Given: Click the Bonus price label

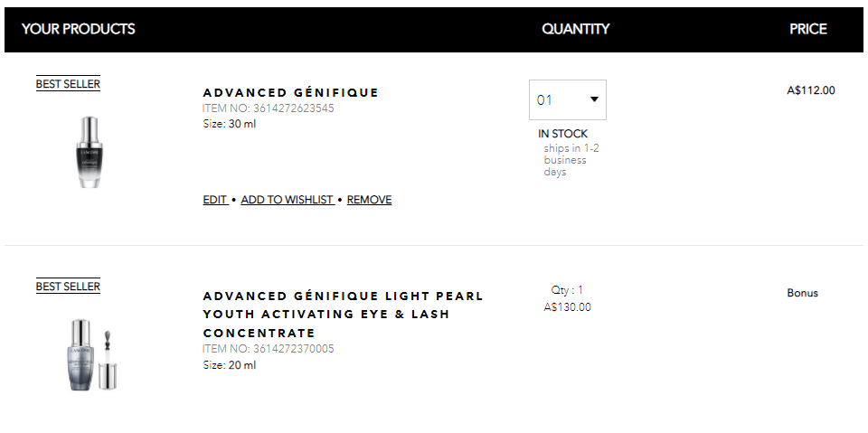Looking at the screenshot, I should coord(802,293).
